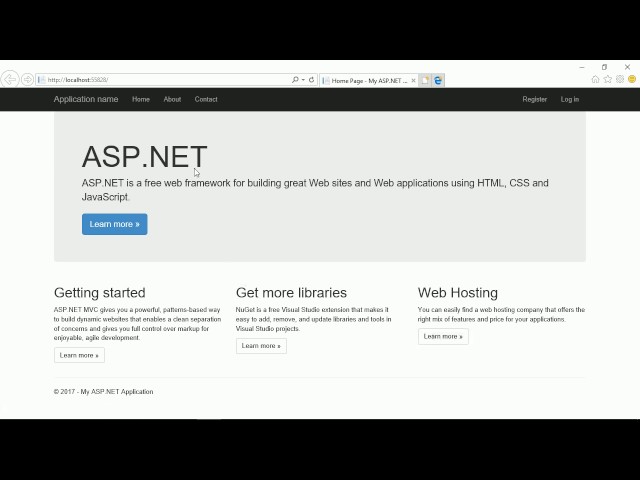Click the smiley feedback icon
This screenshot has height=480, width=640.
(632, 79)
